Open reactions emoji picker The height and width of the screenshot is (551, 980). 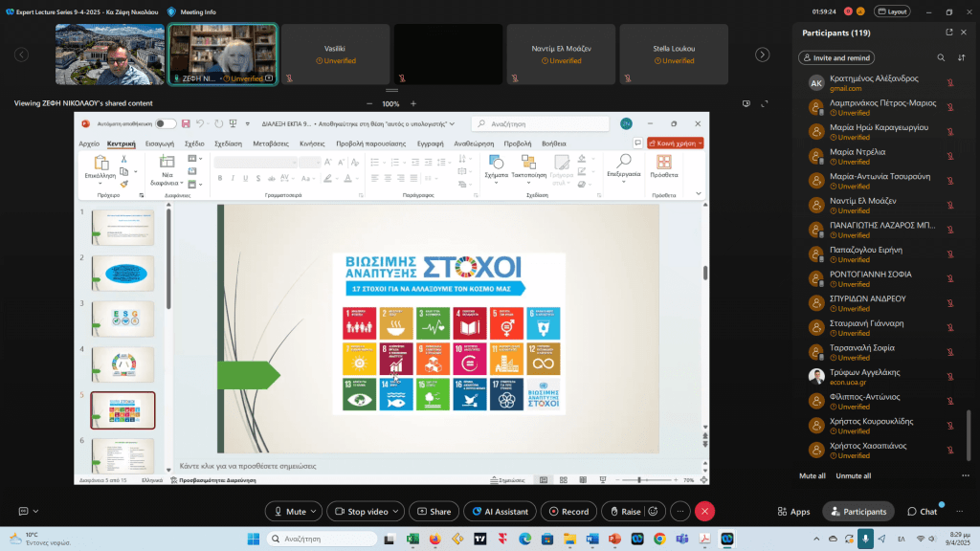tap(653, 512)
